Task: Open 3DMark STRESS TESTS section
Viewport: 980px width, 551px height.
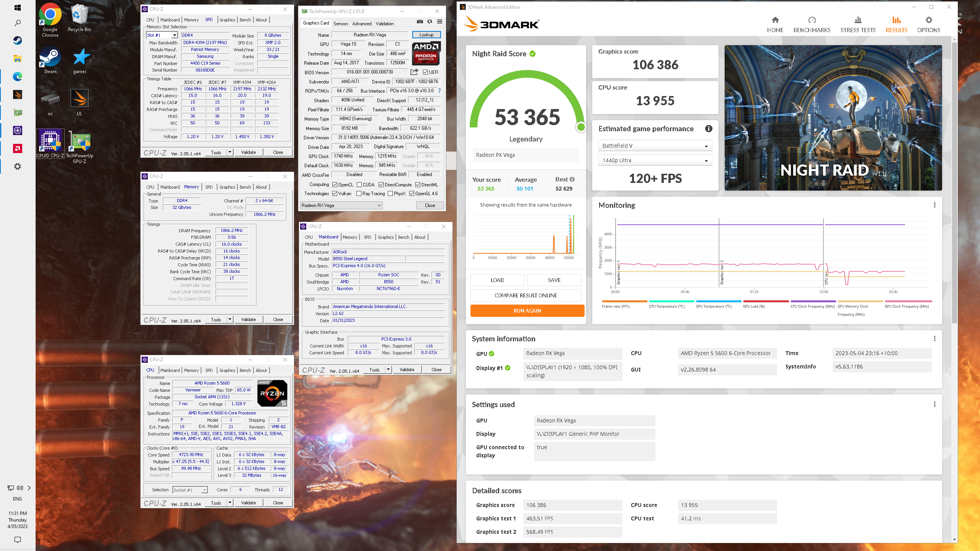Action: 858,24
